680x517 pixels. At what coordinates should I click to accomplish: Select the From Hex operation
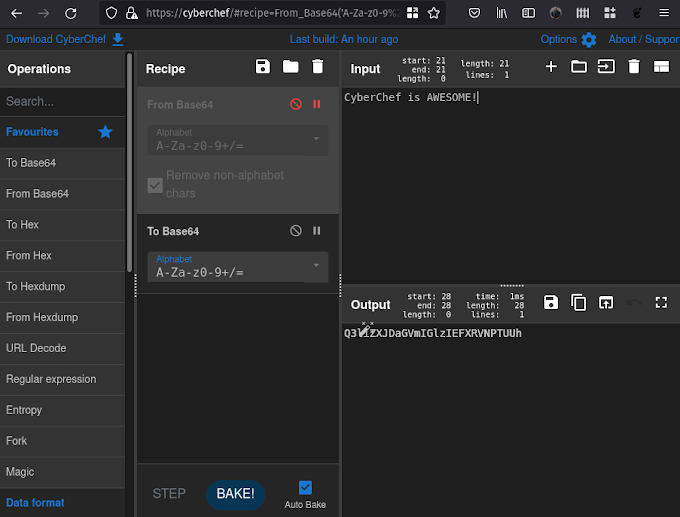point(62,255)
